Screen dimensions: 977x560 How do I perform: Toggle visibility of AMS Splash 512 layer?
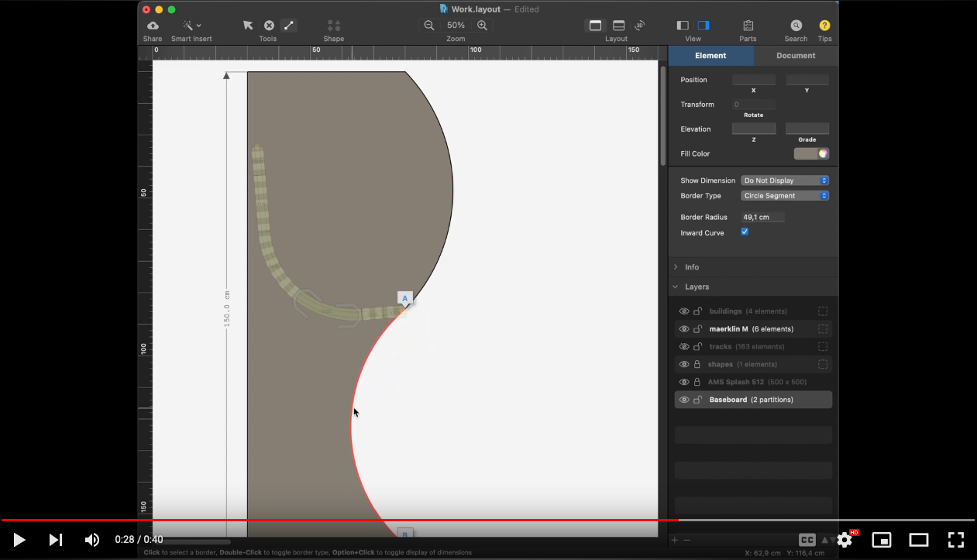(684, 383)
